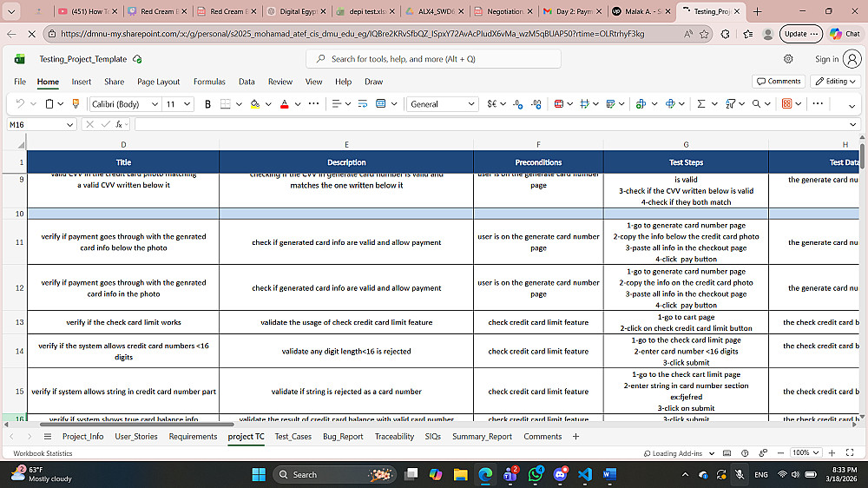The height and width of the screenshot is (488, 868).
Task: Apply the red font color
Action: [x=285, y=103]
